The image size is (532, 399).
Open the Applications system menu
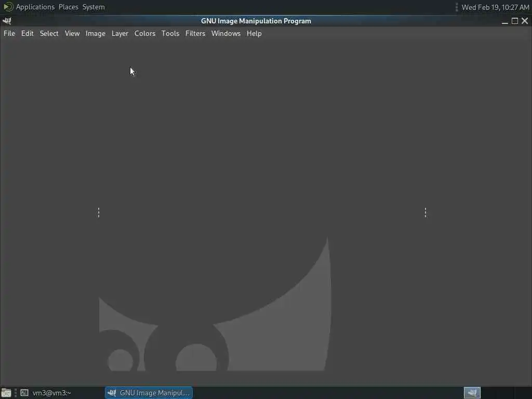35,7
